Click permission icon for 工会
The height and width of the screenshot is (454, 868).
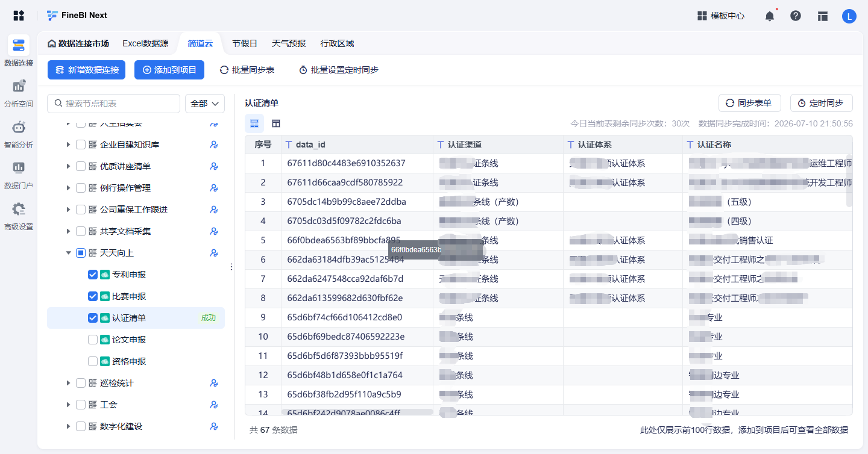pos(213,405)
